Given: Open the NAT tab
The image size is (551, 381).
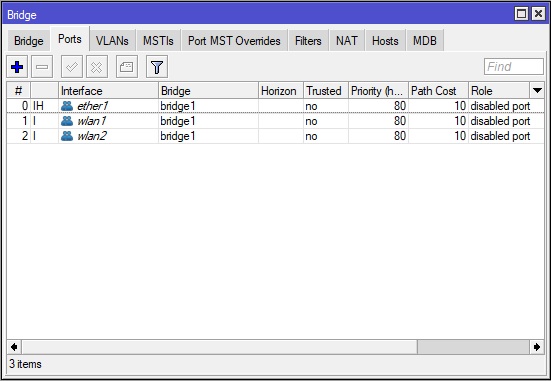Looking at the screenshot, I should [x=346, y=41].
